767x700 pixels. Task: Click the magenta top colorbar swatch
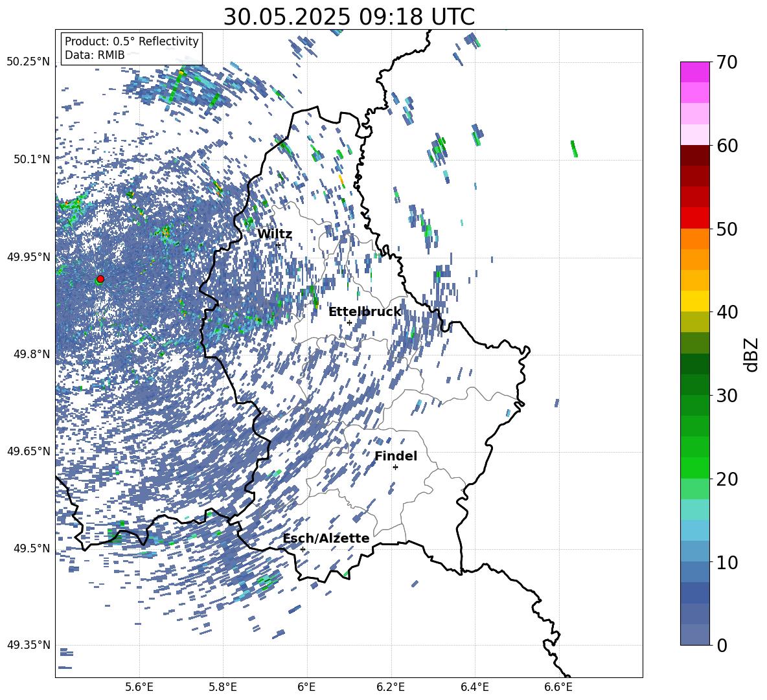694,72
